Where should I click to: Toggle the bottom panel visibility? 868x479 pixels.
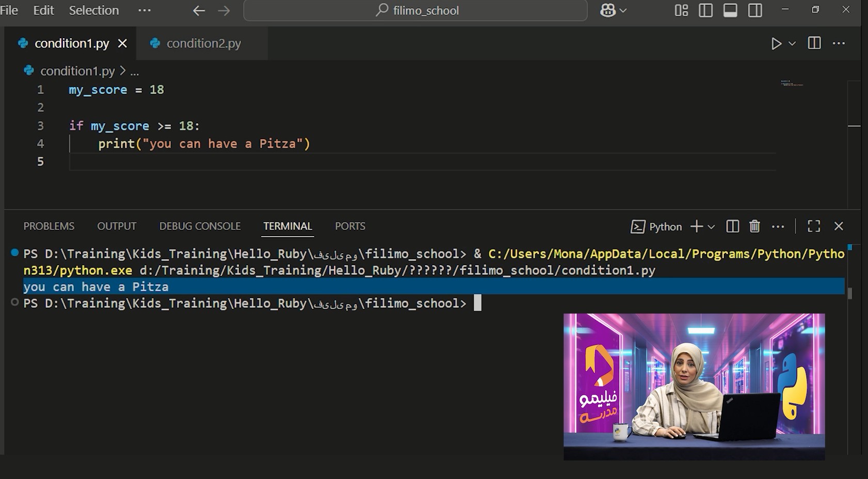click(x=730, y=10)
